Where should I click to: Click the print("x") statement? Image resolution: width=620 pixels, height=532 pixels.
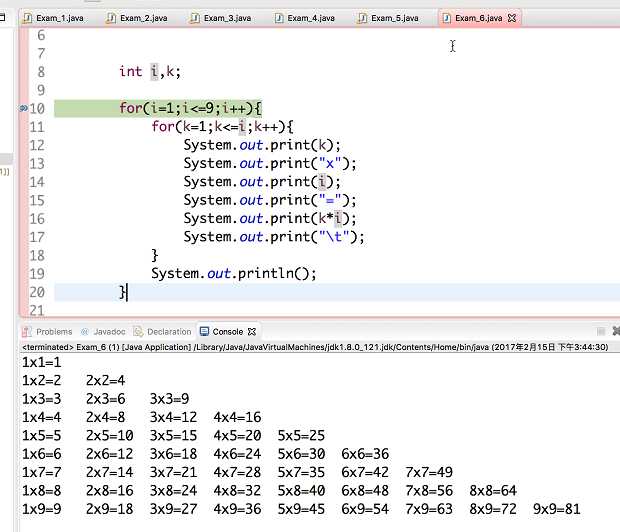pos(270,163)
